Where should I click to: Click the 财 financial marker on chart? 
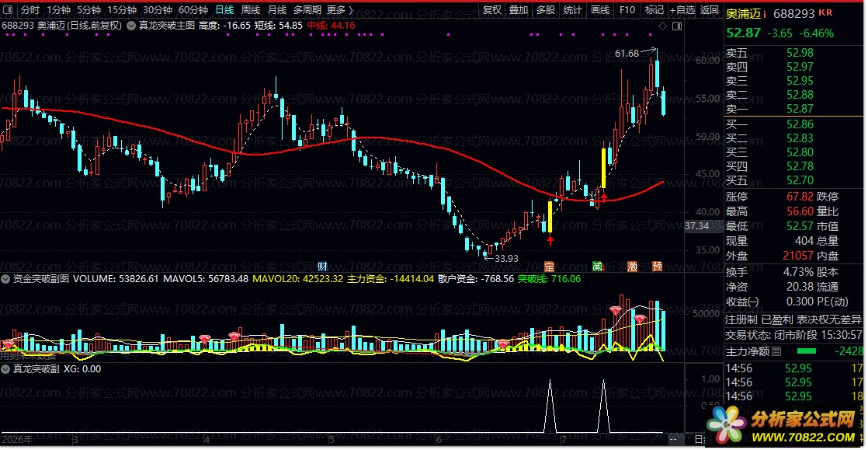tap(323, 266)
